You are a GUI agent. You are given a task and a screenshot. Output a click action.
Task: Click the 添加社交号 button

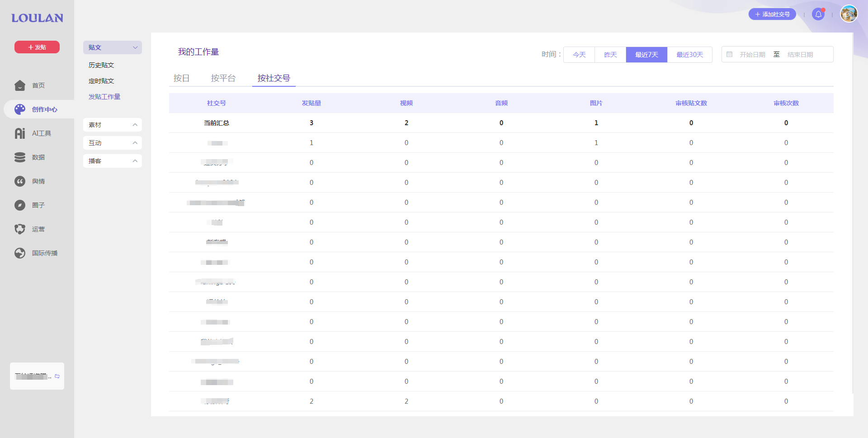pos(772,14)
